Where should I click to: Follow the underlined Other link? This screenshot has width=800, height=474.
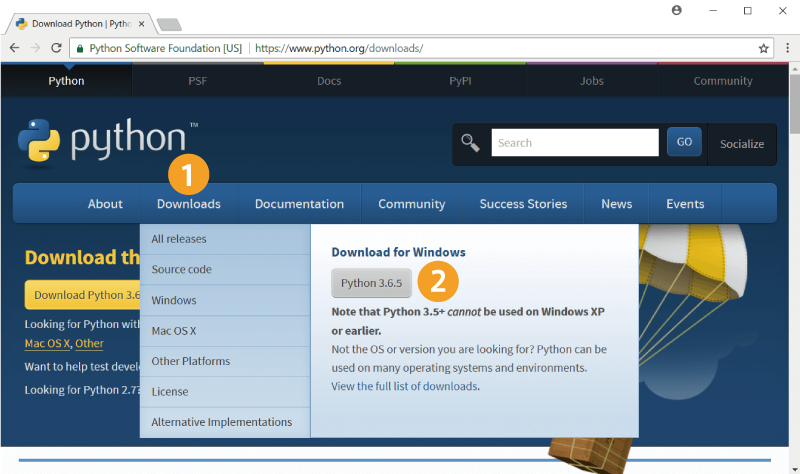pos(89,343)
